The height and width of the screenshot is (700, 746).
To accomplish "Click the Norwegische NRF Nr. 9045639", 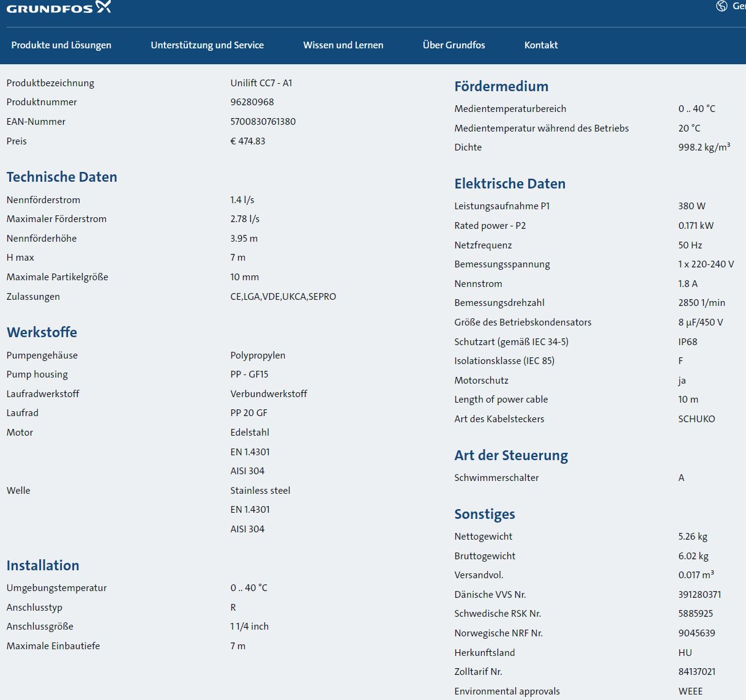I will pos(696,633).
